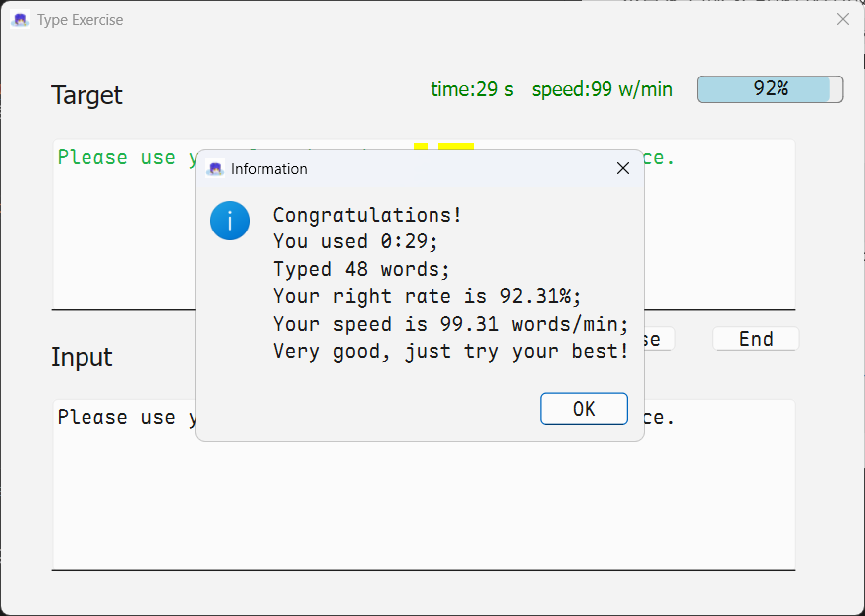Click the 'Your right rate is 92.31%' line
The height and width of the screenshot is (616, 865).
[427, 296]
